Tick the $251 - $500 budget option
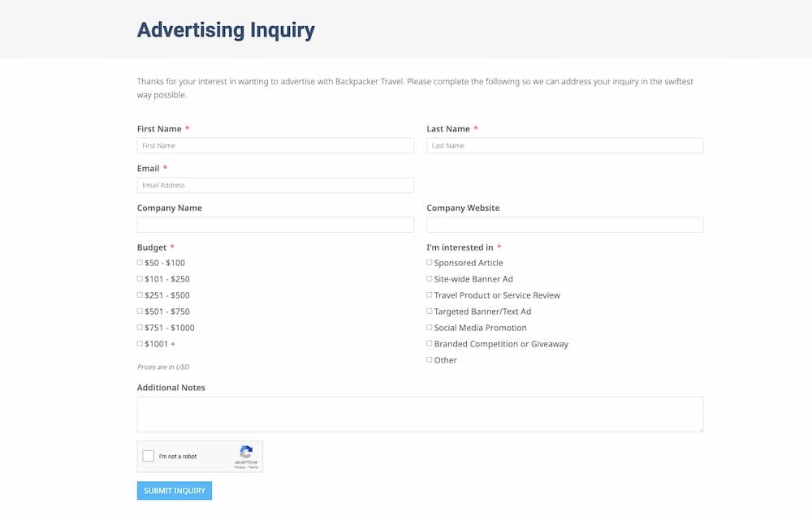 click(x=140, y=295)
